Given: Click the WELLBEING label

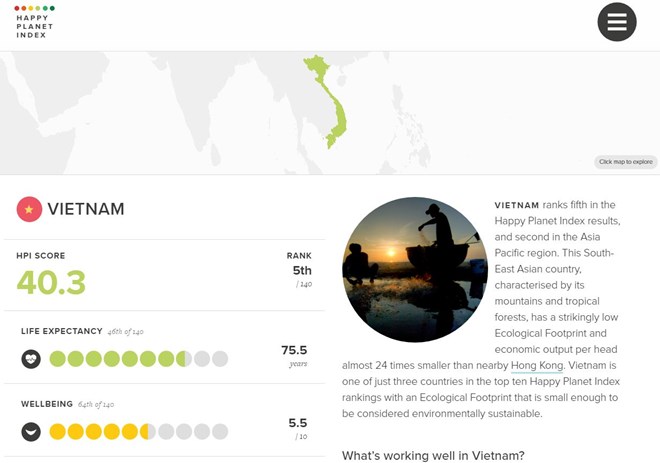Looking at the screenshot, I should [47, 404].
